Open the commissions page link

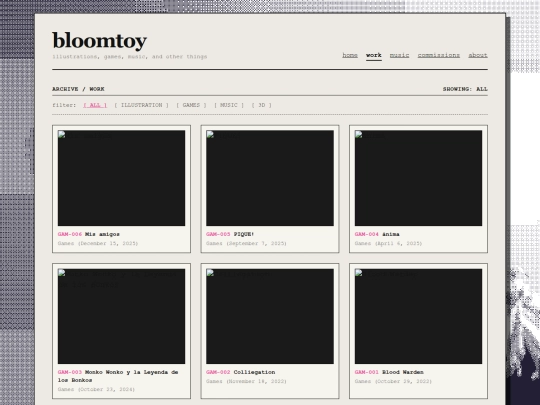pyautogui.click(x=439, y=55)
